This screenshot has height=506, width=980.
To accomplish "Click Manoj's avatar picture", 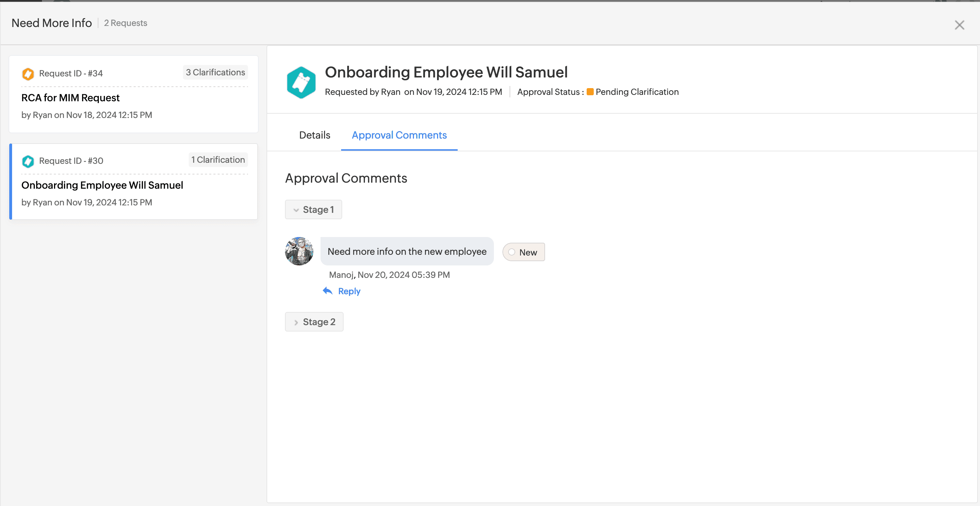I will (x=299, y=251).
